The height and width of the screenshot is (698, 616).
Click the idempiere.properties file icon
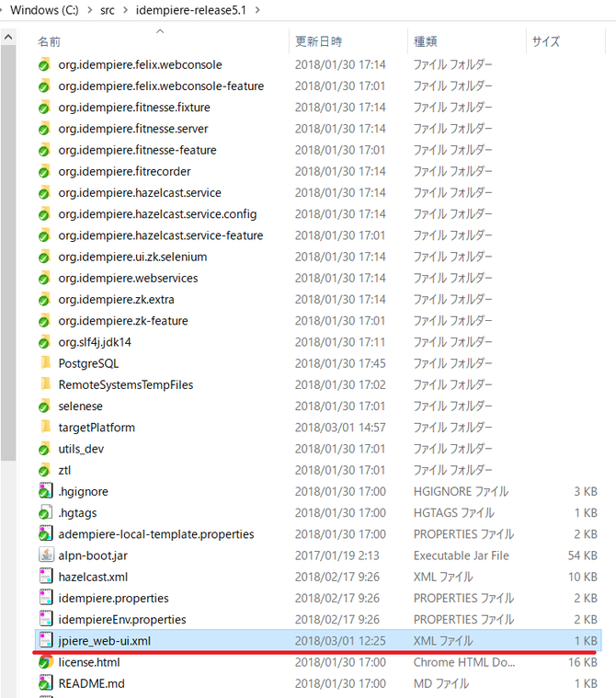click(46, 598)
